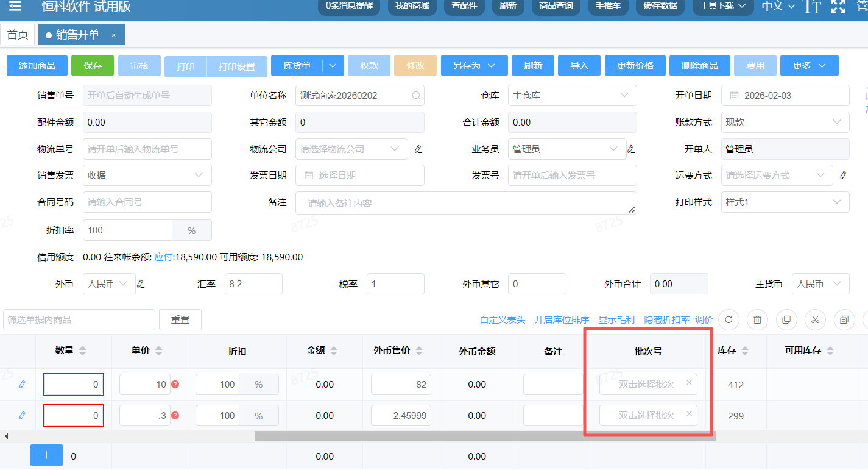Click the copy row icon above the grid
Image resolution: width=868 pixels, height=470 pixels.
coord(785,319)
